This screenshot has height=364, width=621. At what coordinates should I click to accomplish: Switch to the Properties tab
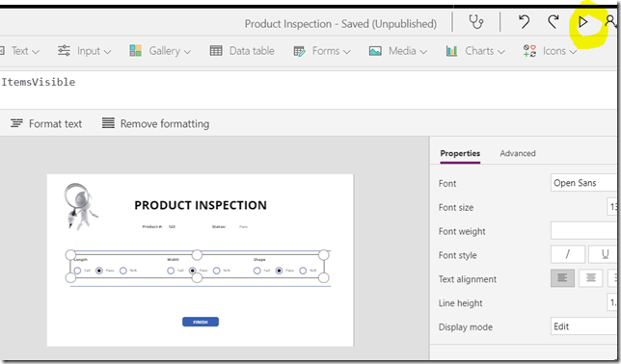coord(460,153)
